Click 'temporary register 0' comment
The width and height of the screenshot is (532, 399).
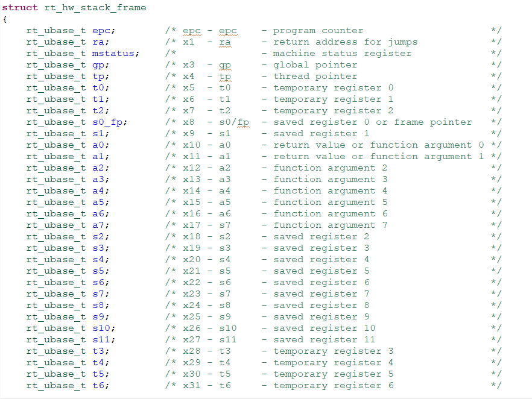click(x=334, y=88)
